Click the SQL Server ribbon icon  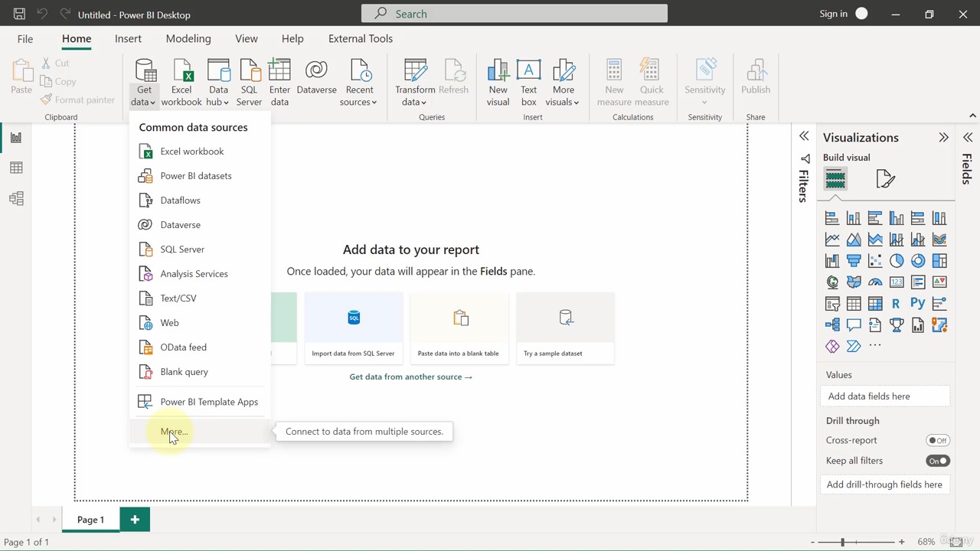click(x=249, y=83)
